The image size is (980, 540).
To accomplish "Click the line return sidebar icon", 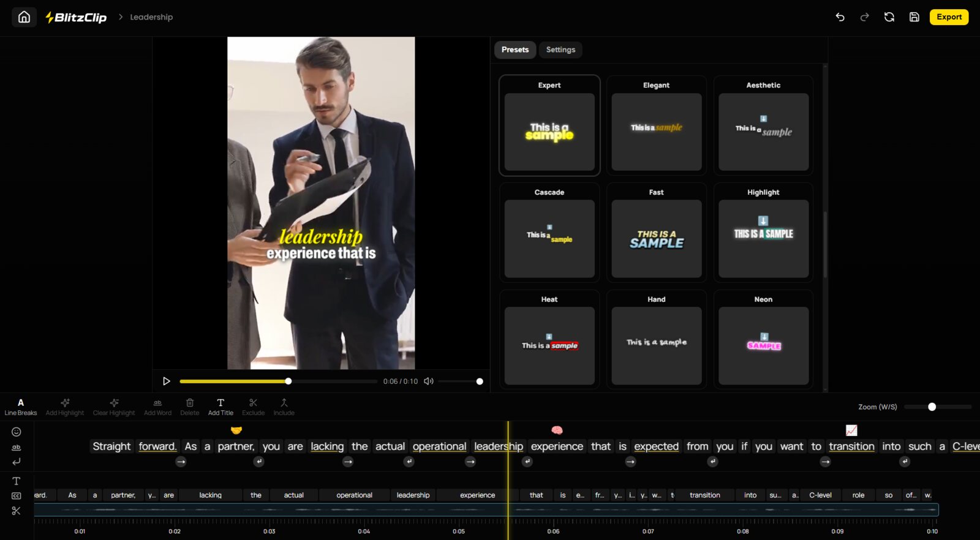I will point(17,462).
